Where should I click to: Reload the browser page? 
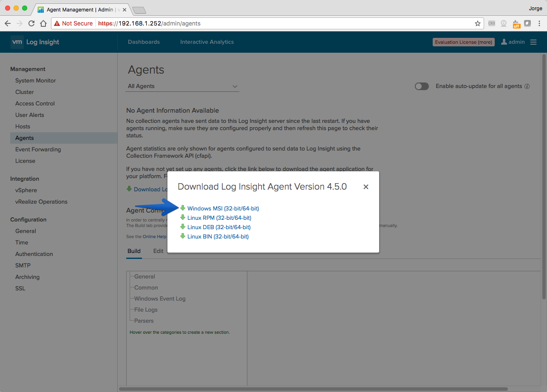[31, 23]
